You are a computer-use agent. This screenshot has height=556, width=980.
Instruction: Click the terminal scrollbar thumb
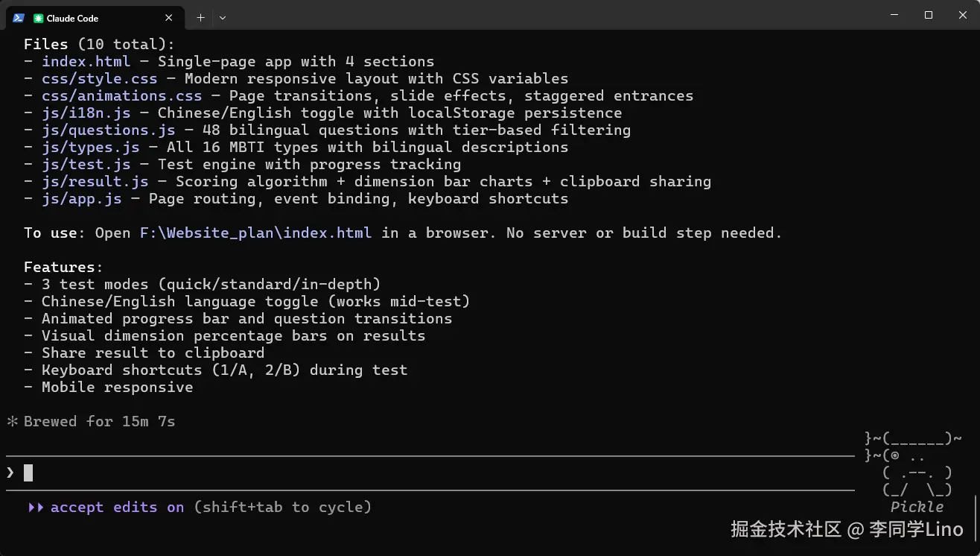[975, 516]
